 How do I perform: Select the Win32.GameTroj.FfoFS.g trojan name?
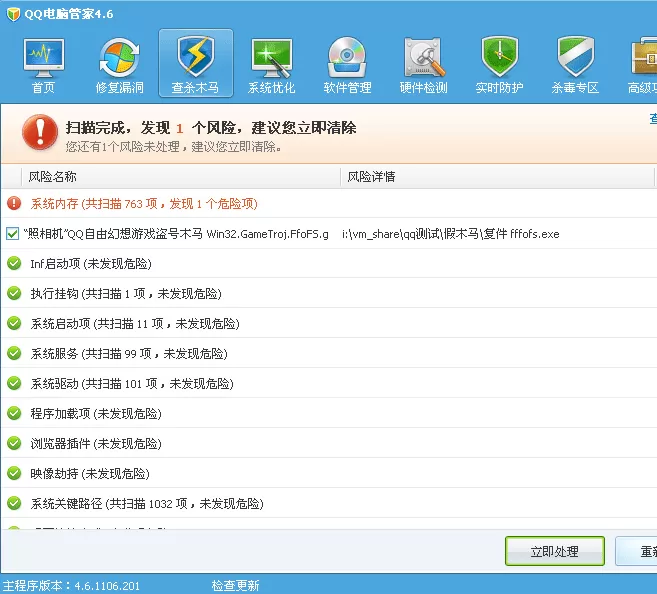(268, 234)
